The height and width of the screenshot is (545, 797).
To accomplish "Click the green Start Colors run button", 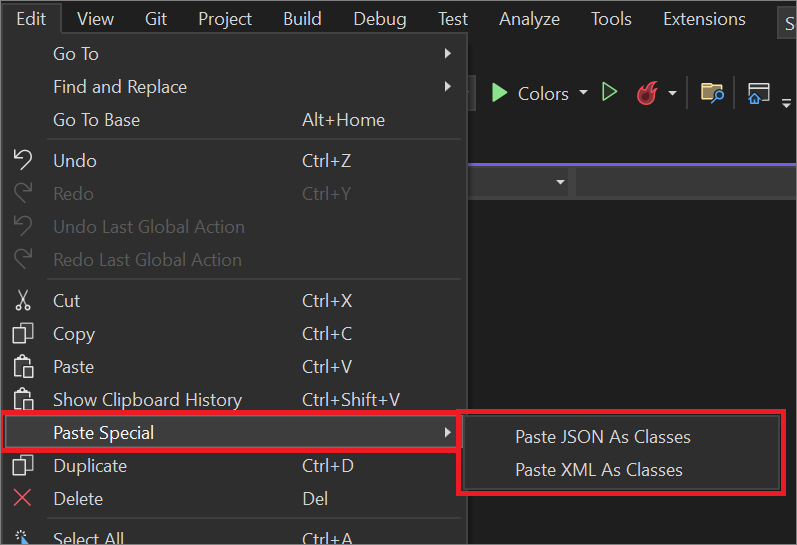I will (x=499, y=93).
